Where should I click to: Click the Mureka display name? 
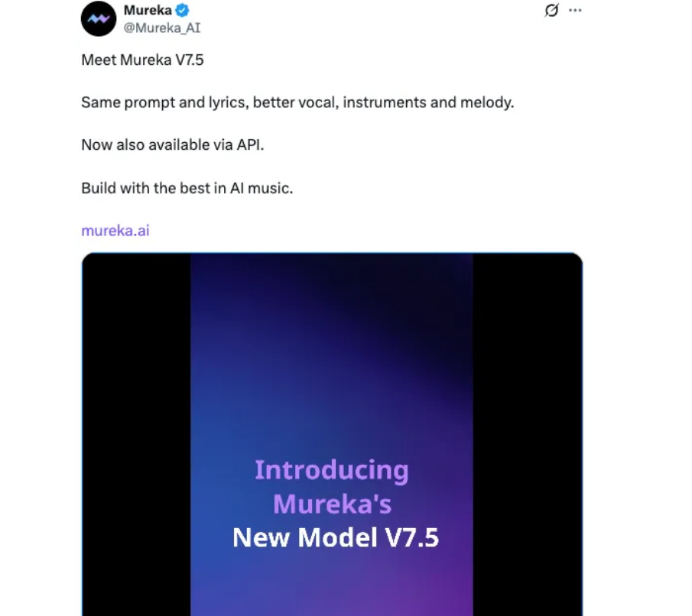[148, 11]
